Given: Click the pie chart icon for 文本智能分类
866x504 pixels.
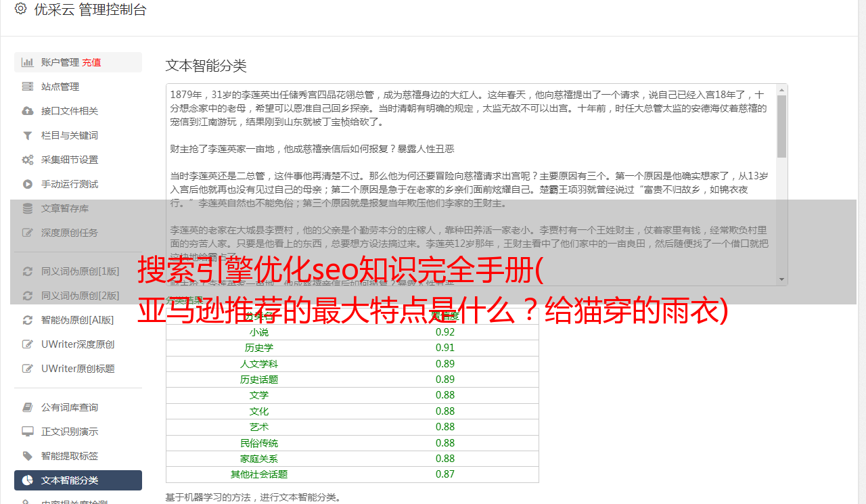Looking at the screenshot, I should (x=27, y=480).
